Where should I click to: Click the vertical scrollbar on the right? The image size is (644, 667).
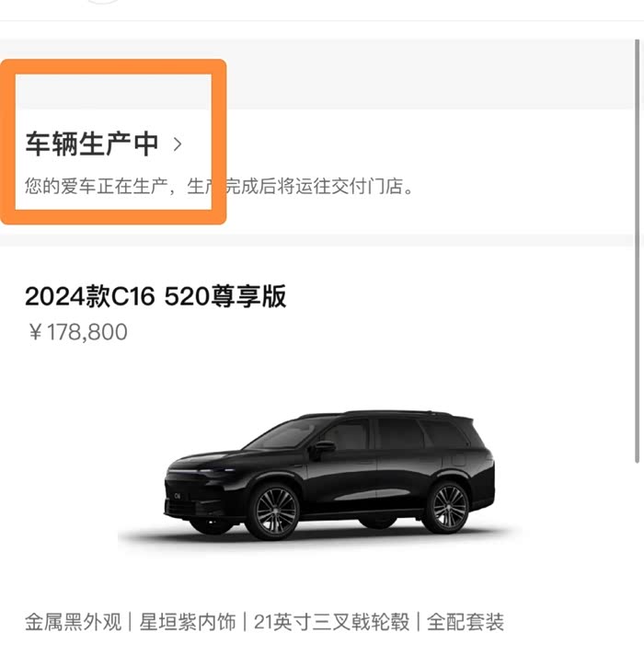click(x=637, y=251)
